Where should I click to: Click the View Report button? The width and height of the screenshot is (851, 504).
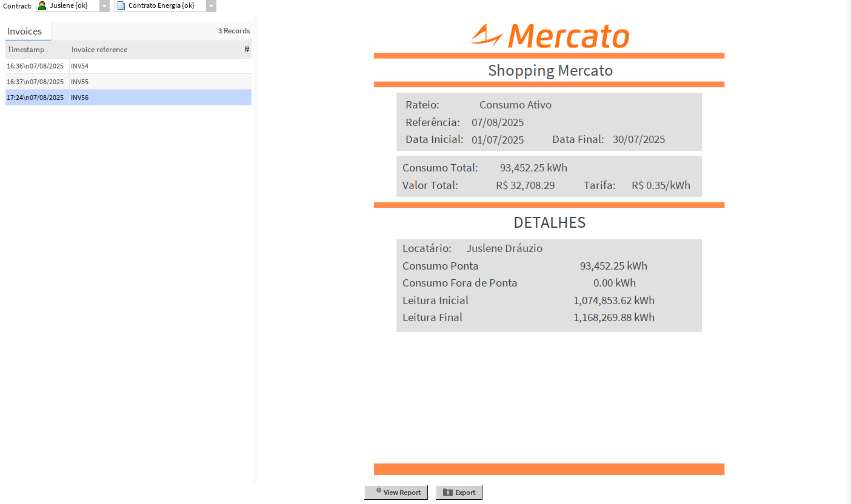pyautogui.click(x=396, y=492)
